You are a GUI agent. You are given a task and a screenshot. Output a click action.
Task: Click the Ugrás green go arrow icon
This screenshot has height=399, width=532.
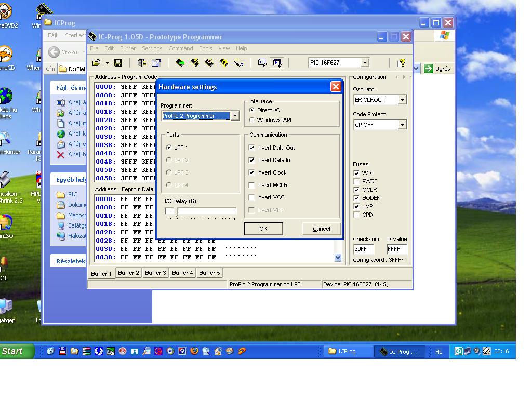[x=429, y=69]
